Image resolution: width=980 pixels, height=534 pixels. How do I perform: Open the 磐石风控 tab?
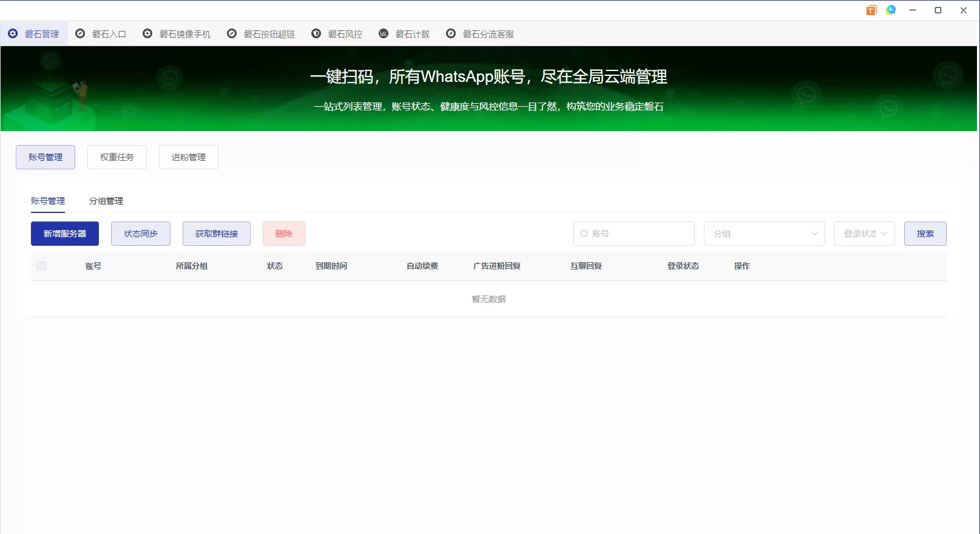click(337, 34)
